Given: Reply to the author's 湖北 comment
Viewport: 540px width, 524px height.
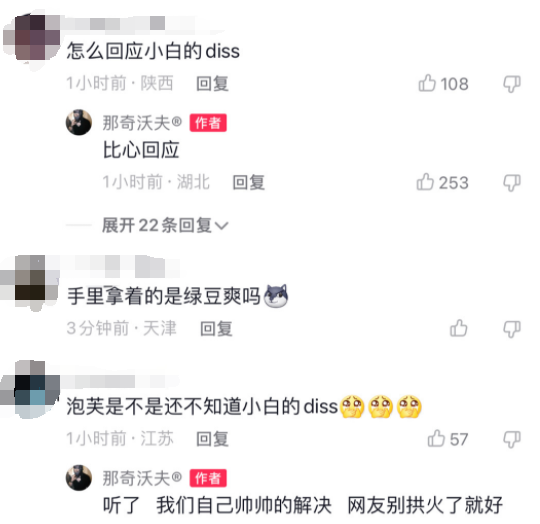Looking at the screenshot, I should (249, 182).
